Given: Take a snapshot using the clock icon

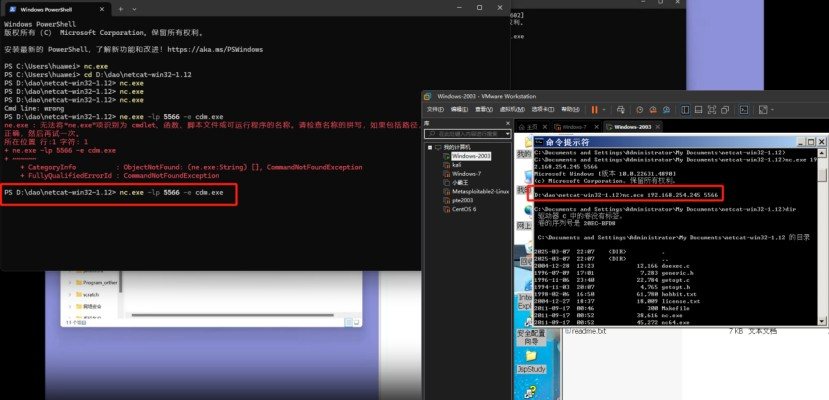Looking at the screenshot, I should 639,109.
